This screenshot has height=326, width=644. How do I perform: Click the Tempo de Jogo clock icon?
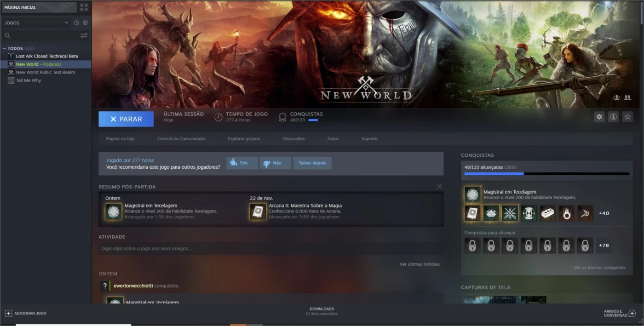218,117
